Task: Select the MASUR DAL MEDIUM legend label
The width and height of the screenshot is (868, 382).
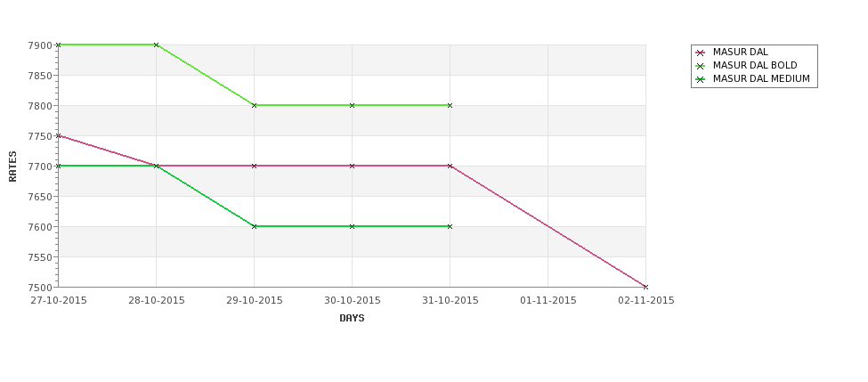Action: [x=761, y=78]
